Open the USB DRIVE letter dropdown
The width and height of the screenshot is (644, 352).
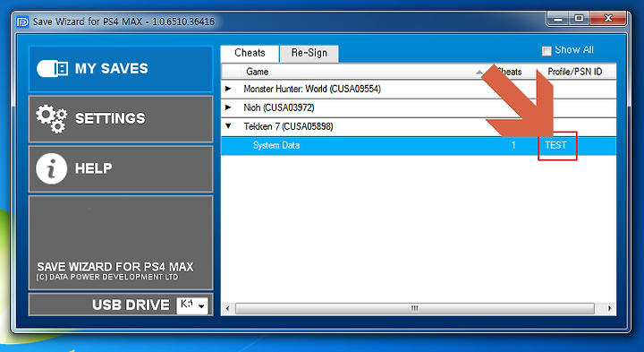click(x=192, y=305)
